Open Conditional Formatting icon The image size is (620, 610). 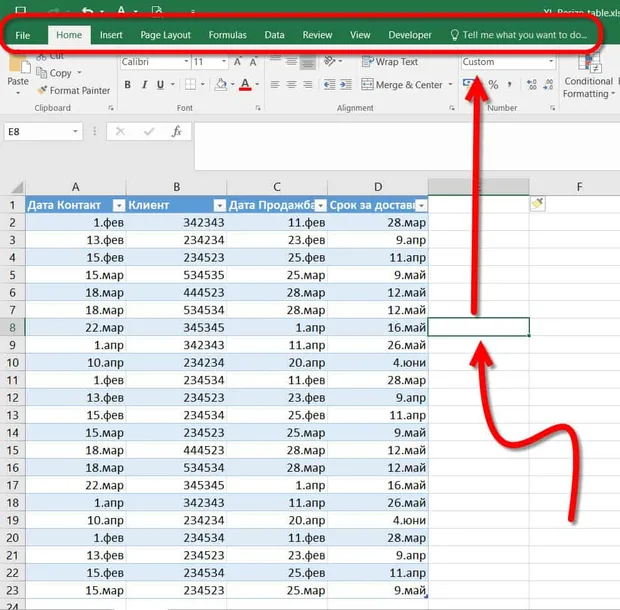590,64
